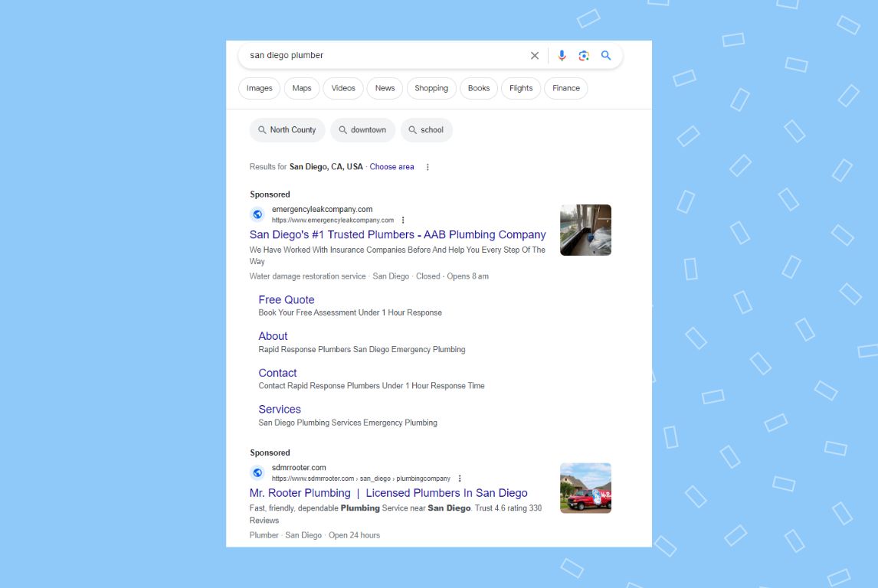Open the Free Quote sitelink
This screenshot has width=878, height=588.
click(x=287, y=299)
